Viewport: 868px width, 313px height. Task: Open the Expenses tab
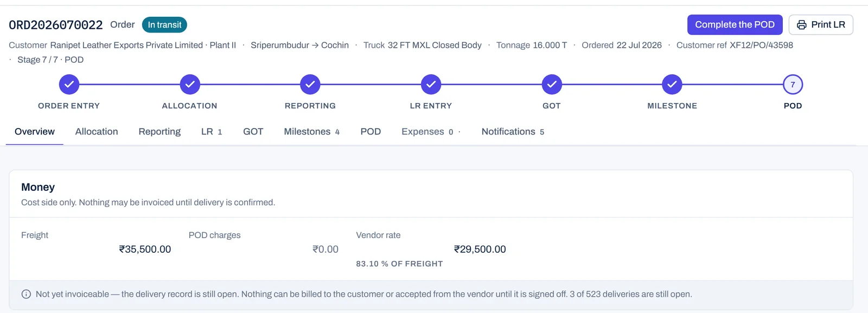point(431,131)
